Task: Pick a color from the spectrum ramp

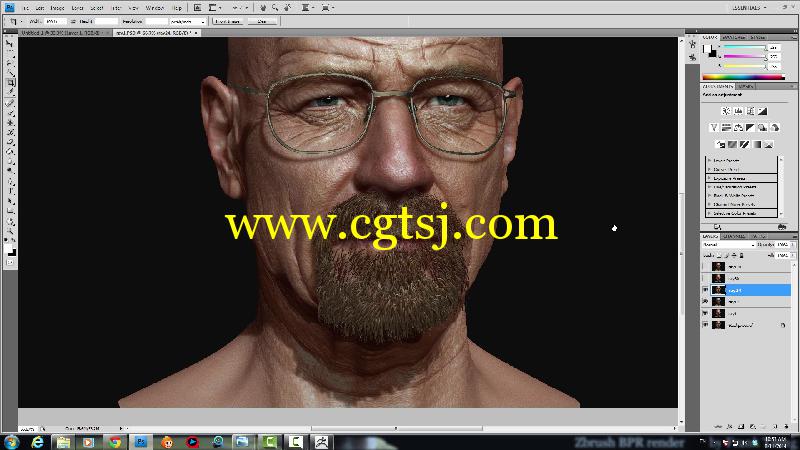Action: 743,77
